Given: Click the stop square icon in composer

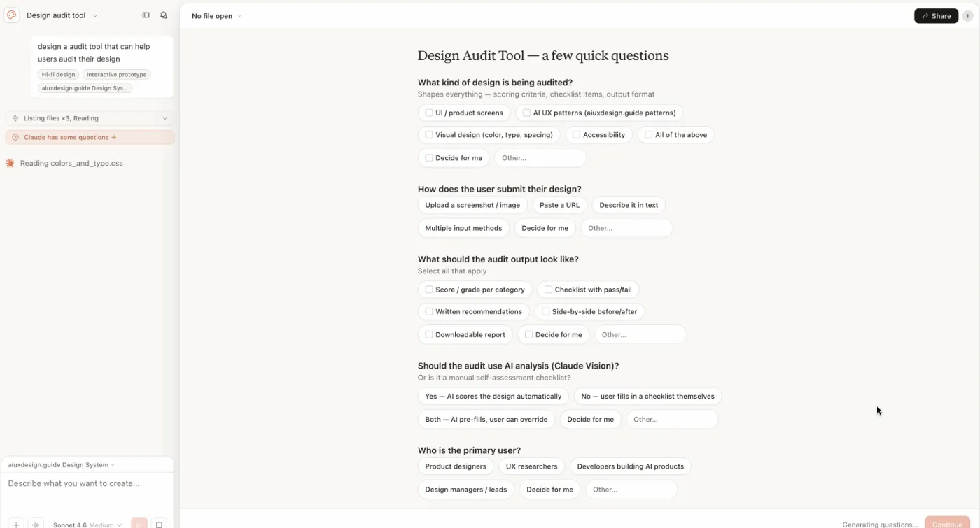Looking at the screenshot, I should (x=160, y=524).
